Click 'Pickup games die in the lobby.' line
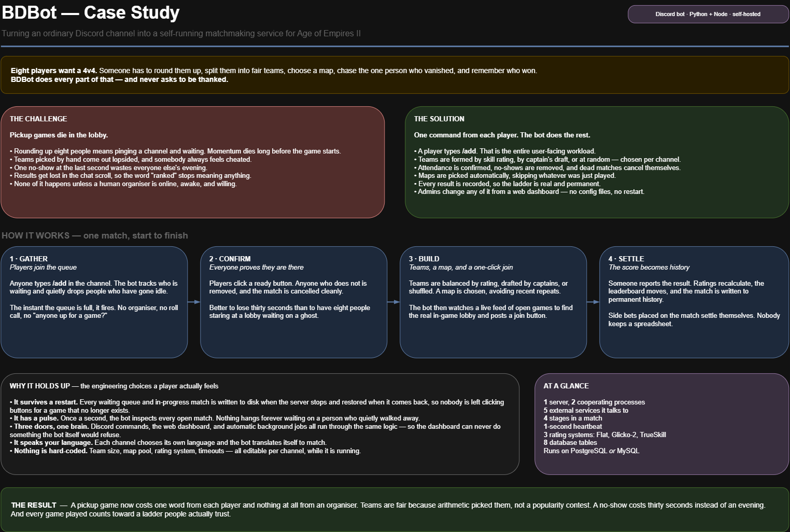The height and width of the screenshot is (532, 790). click(59, 135)
